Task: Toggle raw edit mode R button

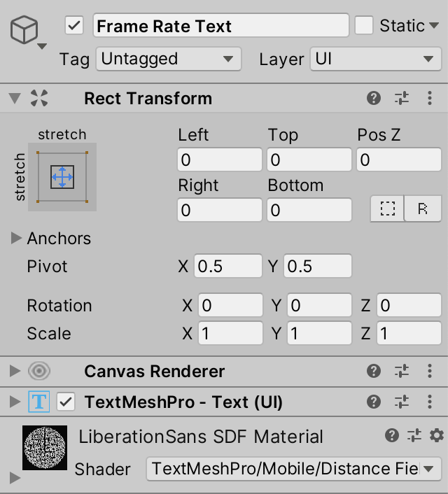Action: 423,209
